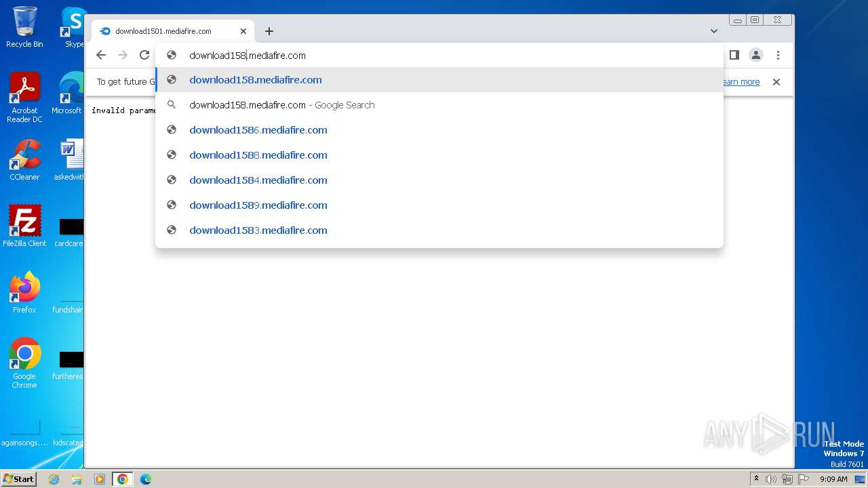This screenshot has height=488, width=868.
Task: Switch to the download1501.mediafire.com tab
Action: [x=173, y=31]
